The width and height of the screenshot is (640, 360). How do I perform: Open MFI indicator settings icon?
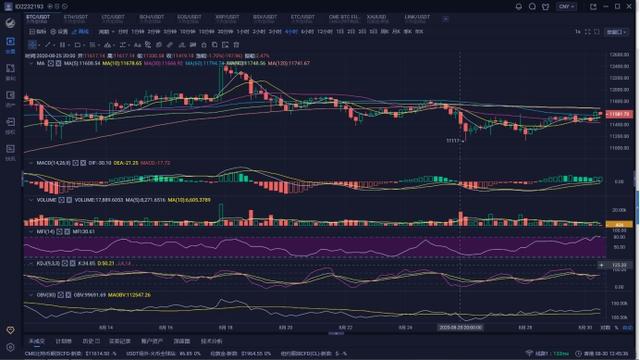pyautogui.click(x=60, y=231)
